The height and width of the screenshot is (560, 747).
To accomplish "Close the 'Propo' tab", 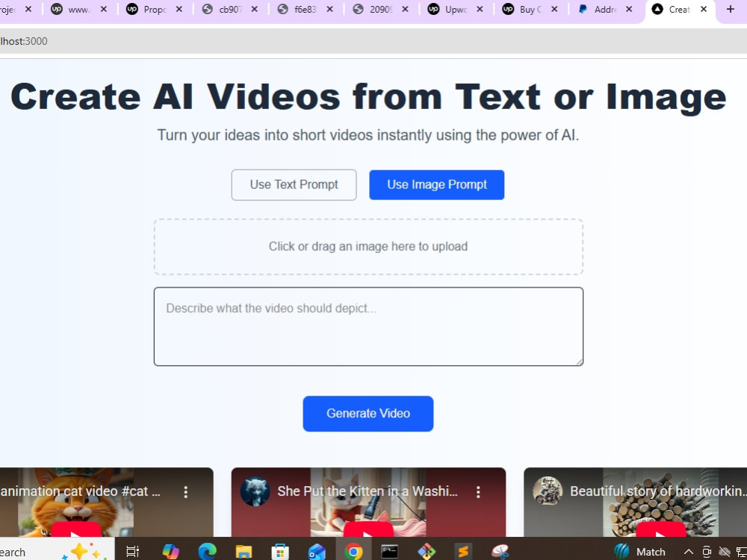I will (179, 9).
